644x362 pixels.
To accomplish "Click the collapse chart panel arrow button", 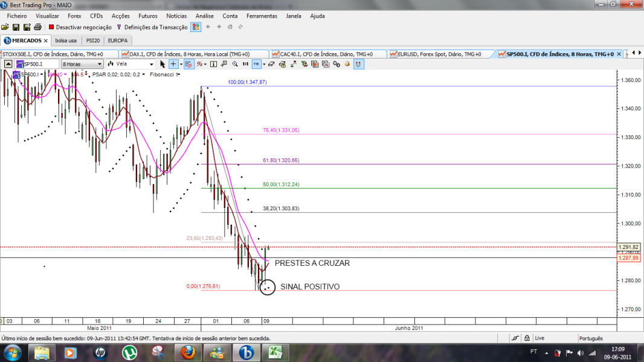I will click(8, 64).
